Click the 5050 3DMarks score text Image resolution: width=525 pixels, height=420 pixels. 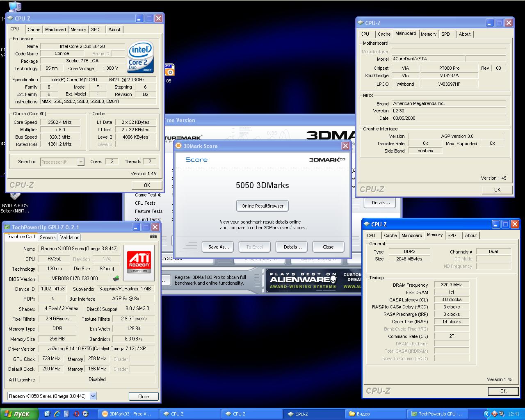pyautogui.click(x=262, y=185)
